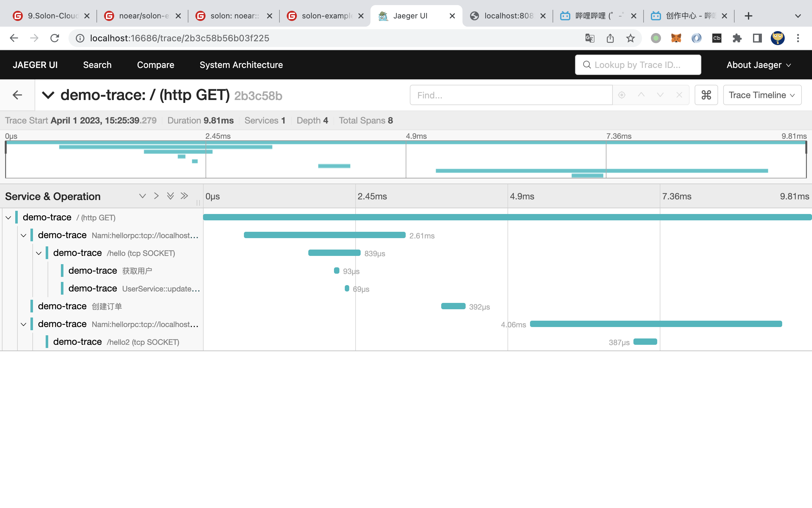
Task: Go to previous find result arrow
Action: (x=641, y=95)
